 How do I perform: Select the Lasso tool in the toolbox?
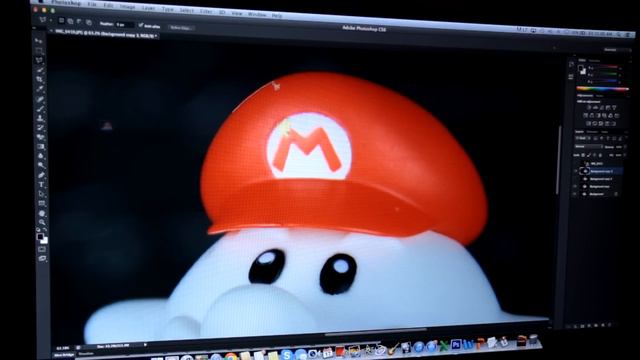pos(39,60)
